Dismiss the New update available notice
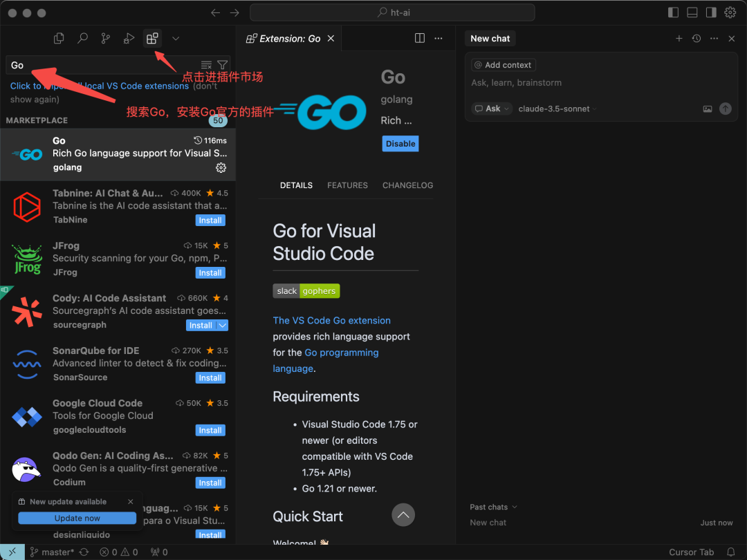747x560 pixels. (x=131, y=502)
